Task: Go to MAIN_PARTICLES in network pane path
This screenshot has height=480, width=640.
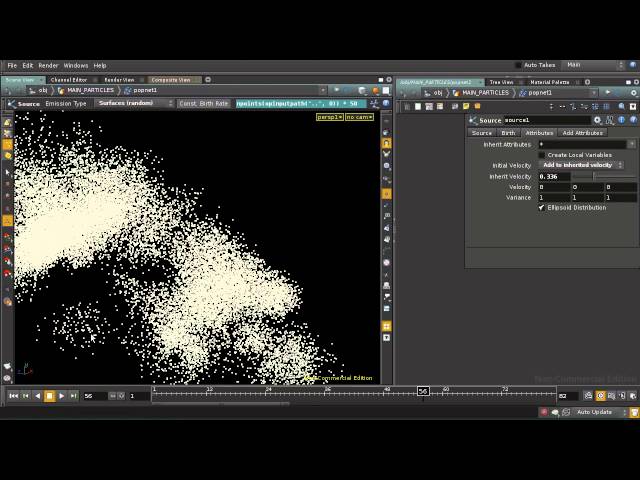Action: click(485, 93)
